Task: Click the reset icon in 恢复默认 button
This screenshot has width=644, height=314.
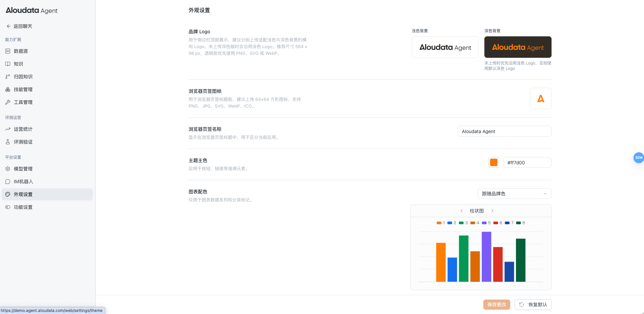Action: [522, 305]
